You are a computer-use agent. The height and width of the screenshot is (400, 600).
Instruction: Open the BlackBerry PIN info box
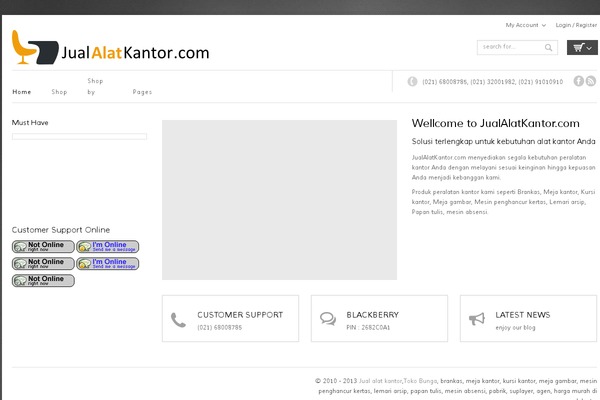379,318
